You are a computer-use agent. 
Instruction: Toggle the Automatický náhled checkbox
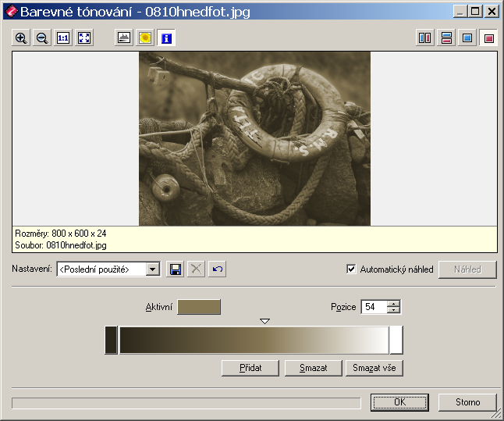click(x=351, y=269)
